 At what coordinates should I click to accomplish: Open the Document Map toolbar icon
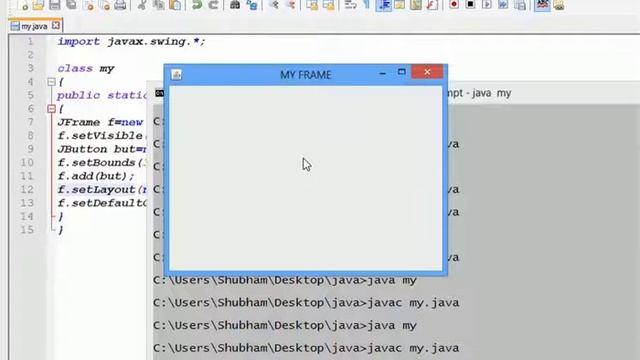coord(416,5)
